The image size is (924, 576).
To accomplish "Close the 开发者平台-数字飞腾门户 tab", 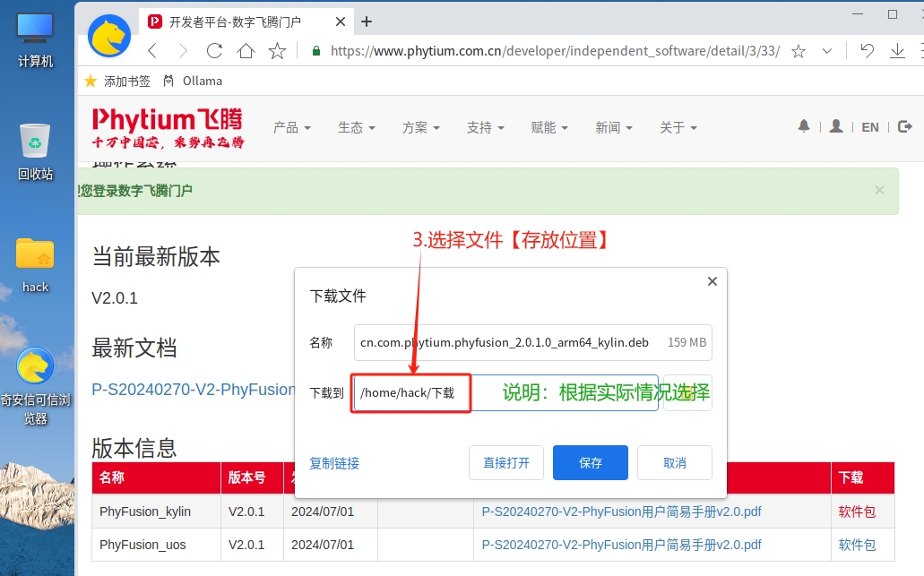I will [x=340, y=21].
